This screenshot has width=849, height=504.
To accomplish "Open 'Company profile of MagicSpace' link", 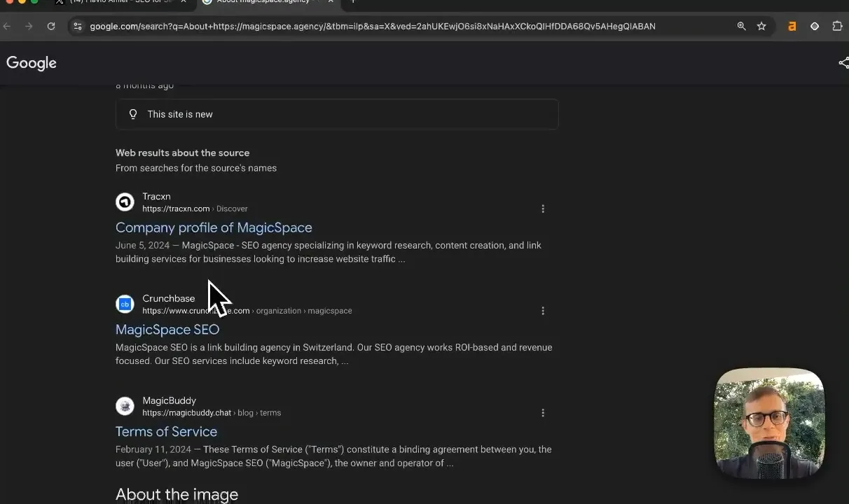I will (x=214, y=227).
